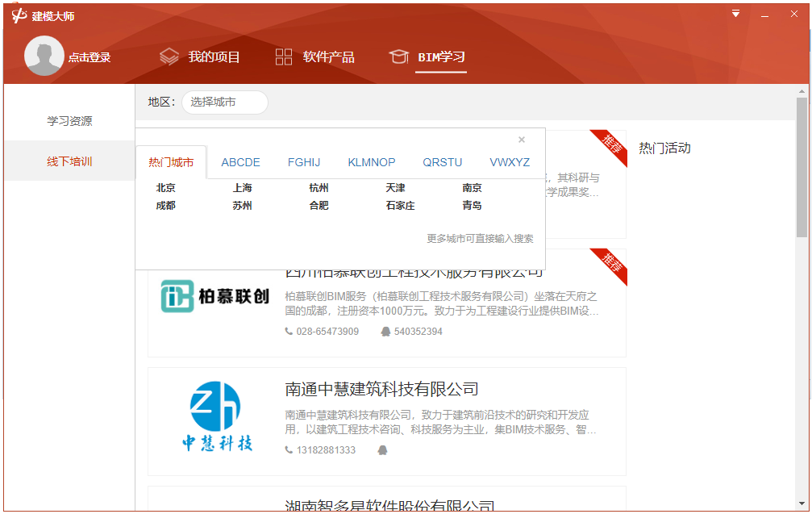Viewport: 812px width, 514px height.
Task: Open the title bar dropdown menu arrow
Action: pyautogui.click(x=735, y=14)
